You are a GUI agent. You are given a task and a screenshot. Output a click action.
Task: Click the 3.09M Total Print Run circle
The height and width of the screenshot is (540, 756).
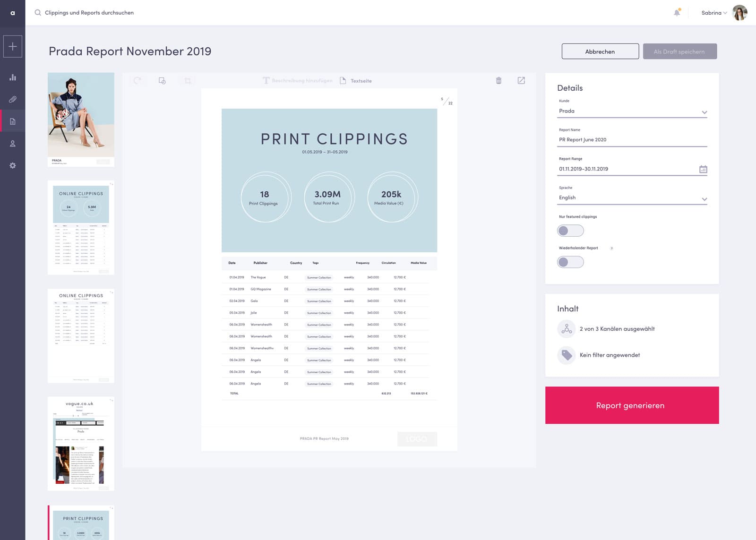(x=329, y=197)
